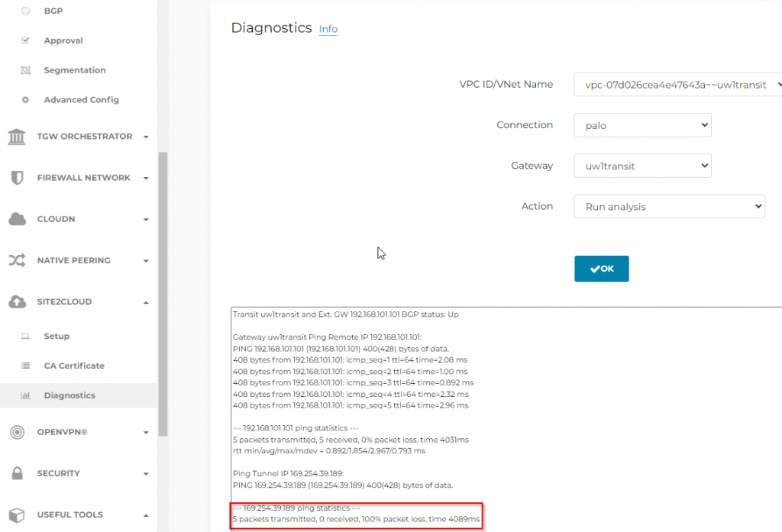
Task: Click the Setup laptop icon
Action: [x=25, y=336]
